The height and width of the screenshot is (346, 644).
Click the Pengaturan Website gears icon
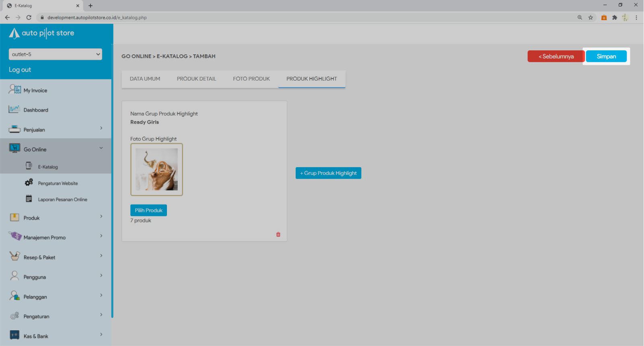[x=29, y=182]
